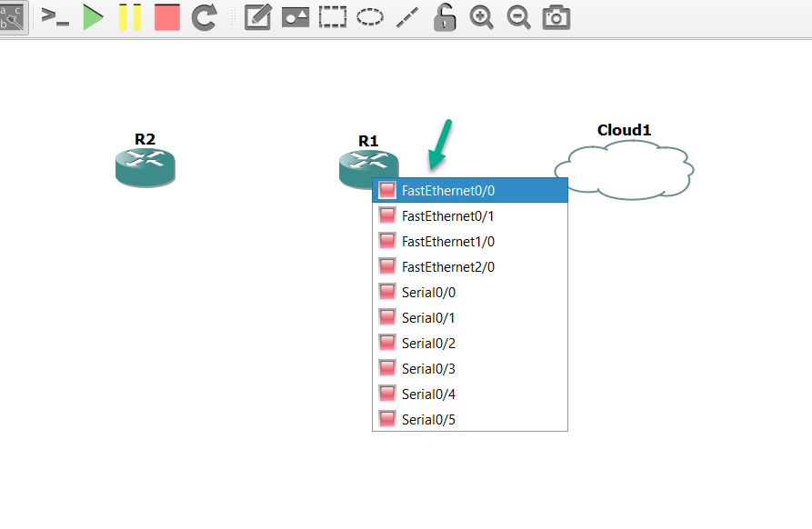812x529 pixels.
Task: Stop all devices with red square button
Action: tap(167, 17)
